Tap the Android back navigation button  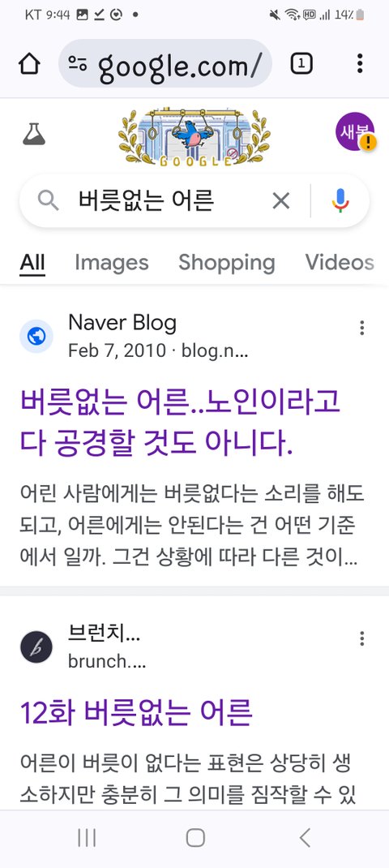point(305,837)
